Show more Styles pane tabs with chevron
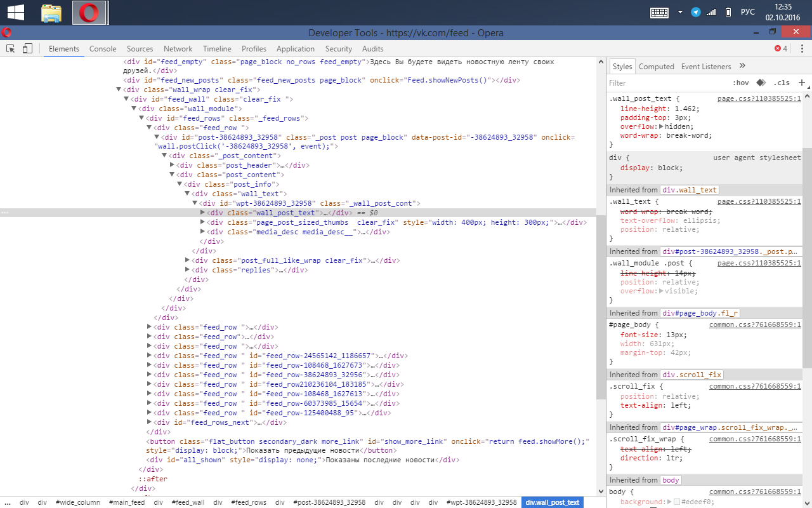812x508 pixels. pyautogui.click(x=743, y=66)
